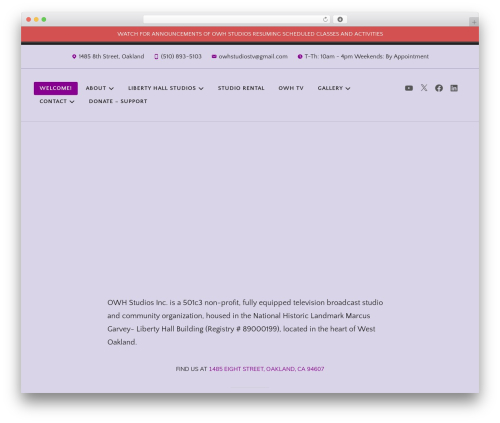
Task: Click the red announcement banner text
Action: coord(250,34)
